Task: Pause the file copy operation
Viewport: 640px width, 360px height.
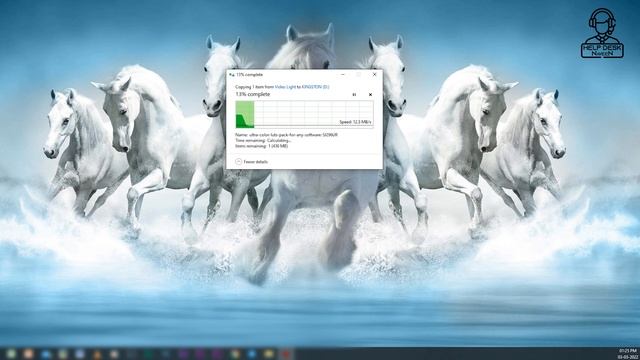Action: [x=354, y=95]
